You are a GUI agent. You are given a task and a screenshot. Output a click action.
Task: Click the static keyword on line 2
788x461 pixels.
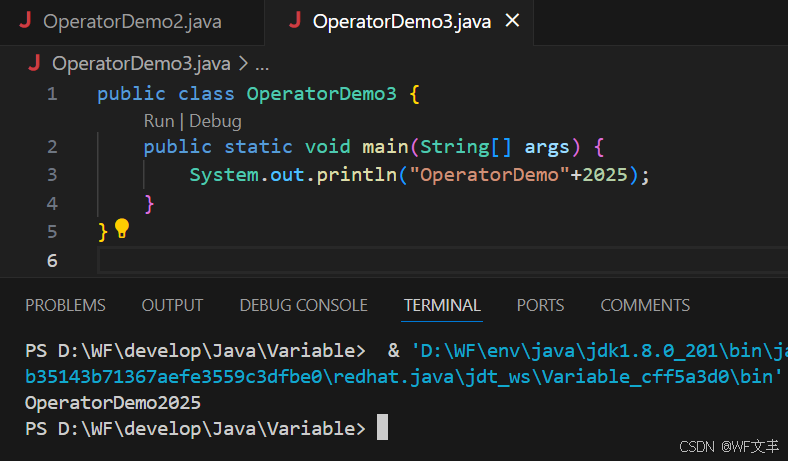[258, 147]
